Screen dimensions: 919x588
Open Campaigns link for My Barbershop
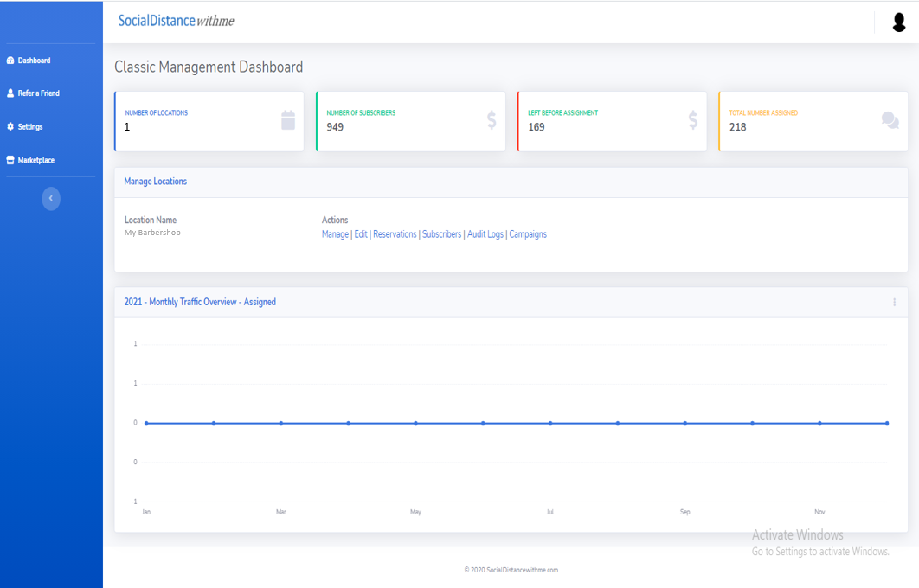528,234
